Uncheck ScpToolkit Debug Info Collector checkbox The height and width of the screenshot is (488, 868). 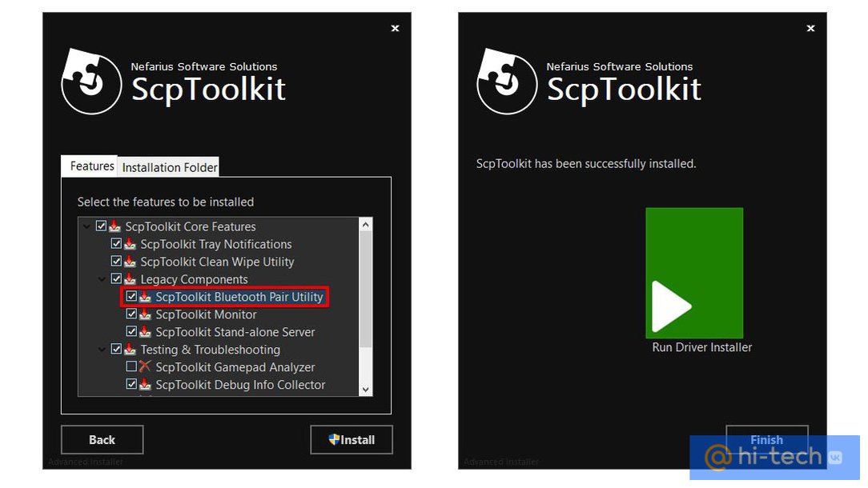click(131, 384)
